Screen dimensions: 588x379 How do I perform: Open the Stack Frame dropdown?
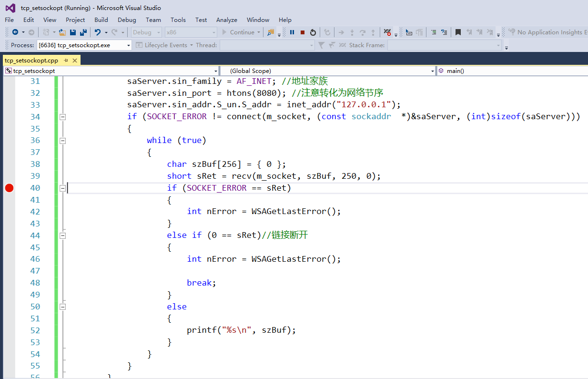click(445, 45)
